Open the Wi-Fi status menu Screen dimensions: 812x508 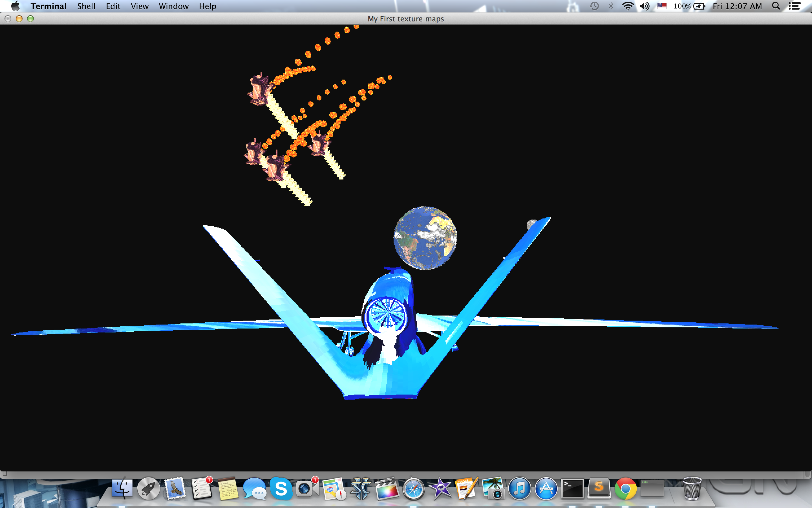pos(628,6)
